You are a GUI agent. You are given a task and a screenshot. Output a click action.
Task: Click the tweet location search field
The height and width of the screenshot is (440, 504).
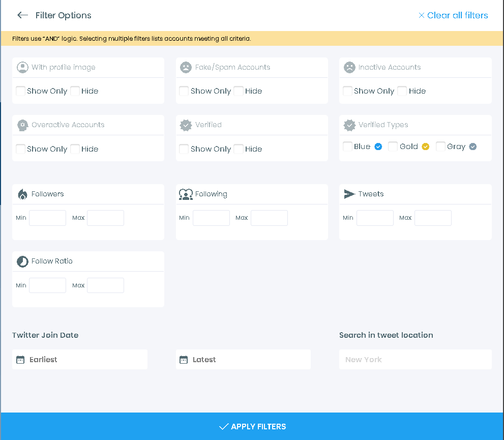(x=415, y=359)
